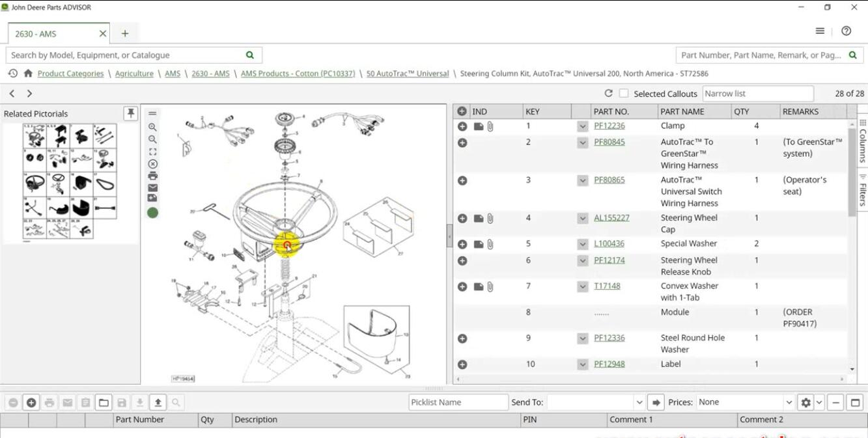Go to the next pictorial
Screen dimensions: 868x438
click(x=29, y=94)
